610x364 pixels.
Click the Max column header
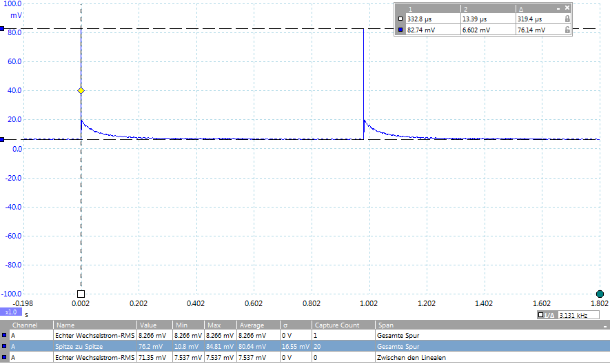pyautogui.click(x=214, y=325)
